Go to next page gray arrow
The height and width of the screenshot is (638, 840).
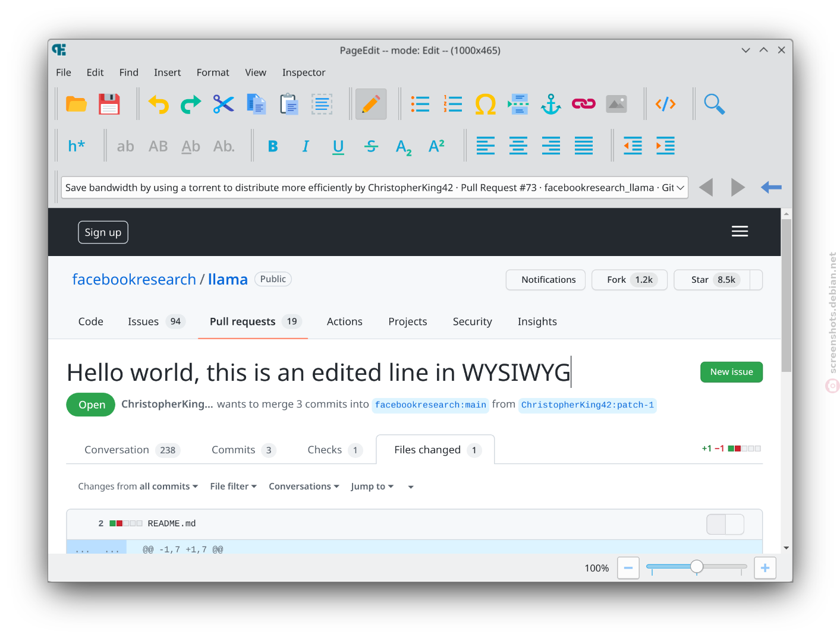point(738,187)
